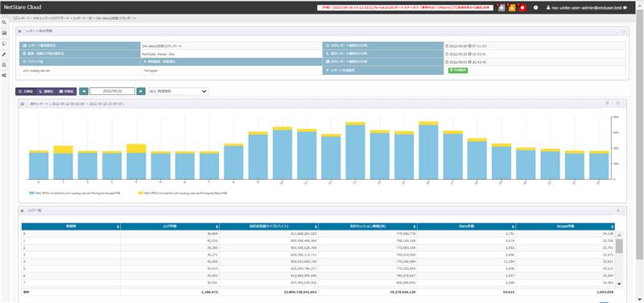Sort table by first time-slot column
This screenshot has height=303, width=644.
pos(71,226)
